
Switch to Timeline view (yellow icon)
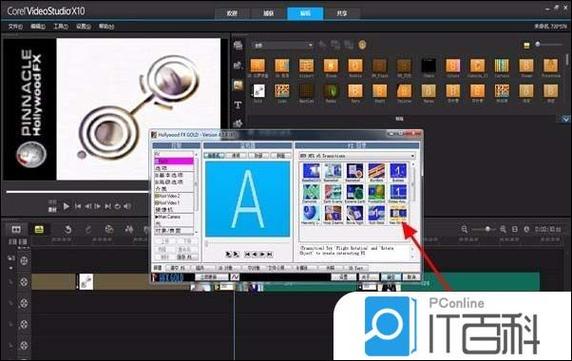pos(39,229)
